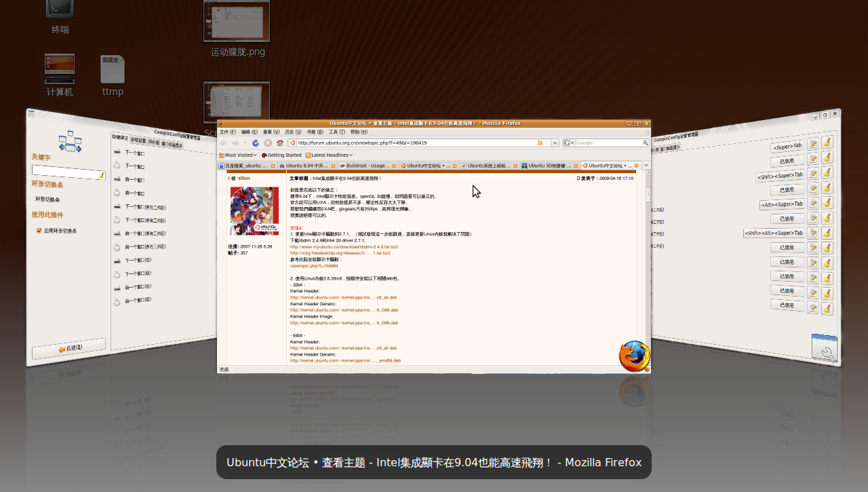This screenshot has width=868, height=492.
Task: Select the 按键绑定 tab in CompizConfig
Action: [120, 138]
